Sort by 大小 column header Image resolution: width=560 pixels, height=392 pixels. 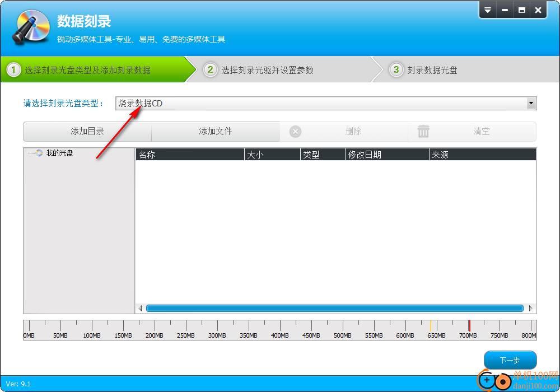[272, 155]
